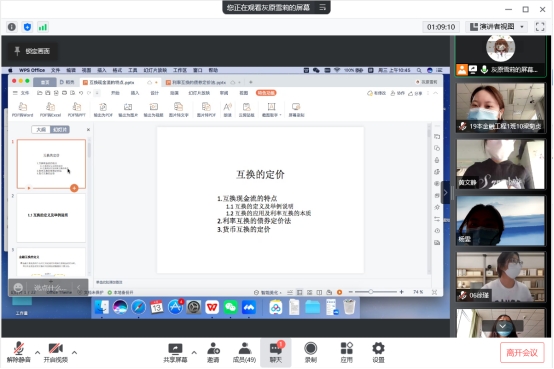Start slideshow with orange play button

click(x=339, y=292)
